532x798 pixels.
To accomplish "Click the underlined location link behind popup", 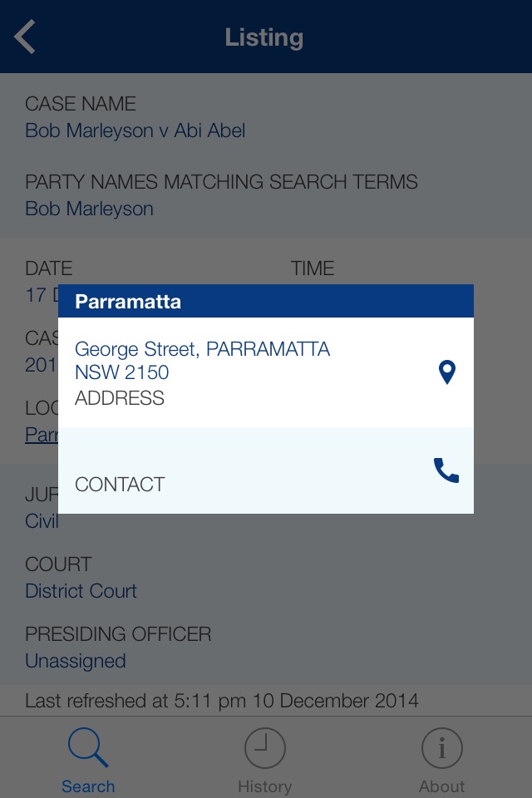I will pos(42,435).
